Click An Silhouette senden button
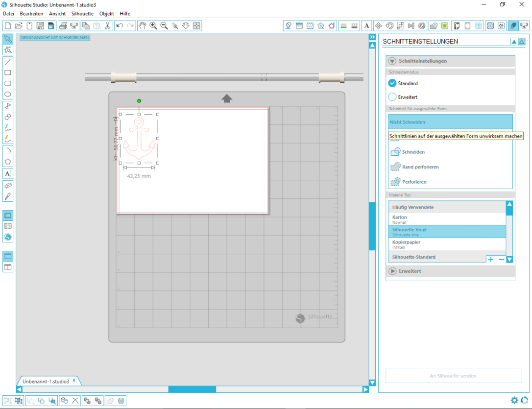The height and width of the screenshot is (409, 532). point(453,376)
